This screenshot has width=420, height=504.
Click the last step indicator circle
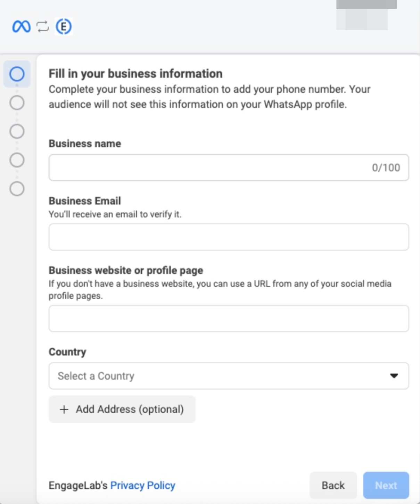pos(17,189)
